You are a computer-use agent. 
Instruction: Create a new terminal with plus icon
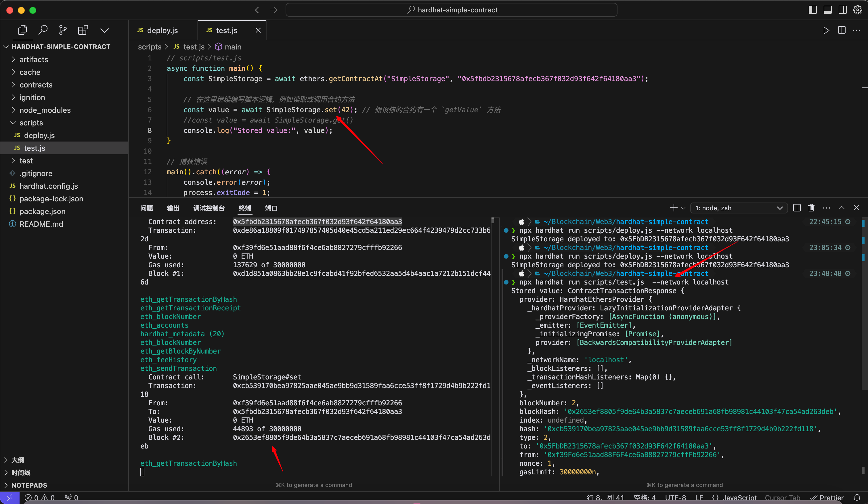pos(673,208)
